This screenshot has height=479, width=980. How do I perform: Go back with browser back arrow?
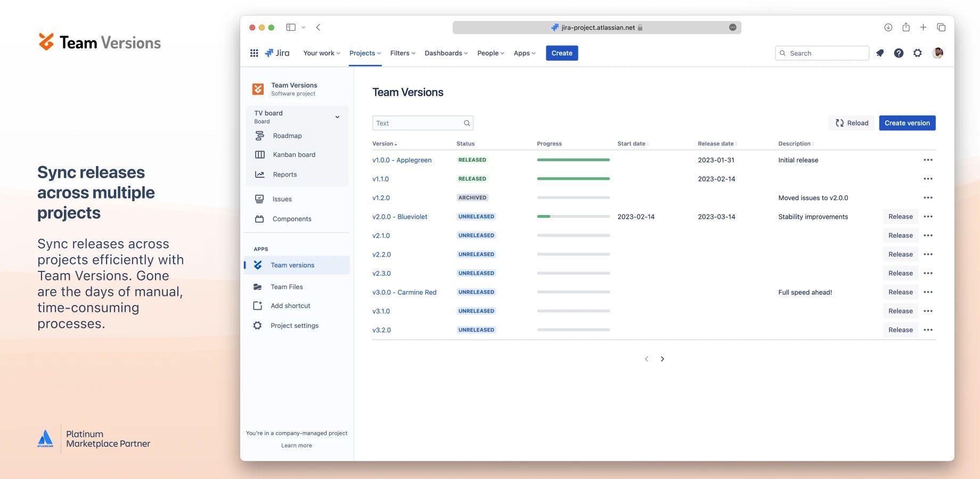tap(318, 27)
